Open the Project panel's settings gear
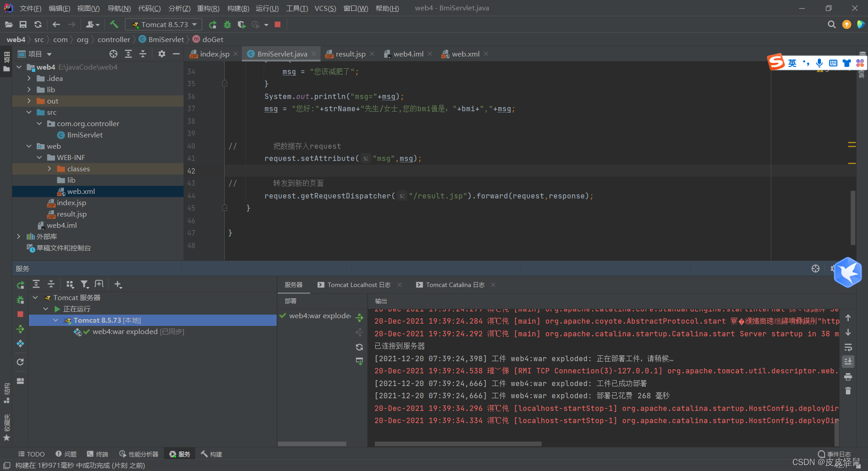Screen dimensions: 868x471 161,54
